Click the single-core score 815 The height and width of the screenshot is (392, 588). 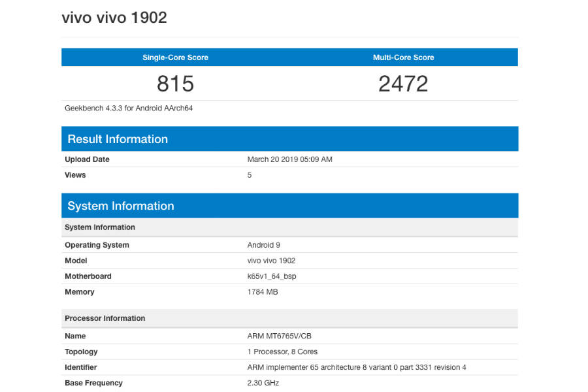coord(175,84)
